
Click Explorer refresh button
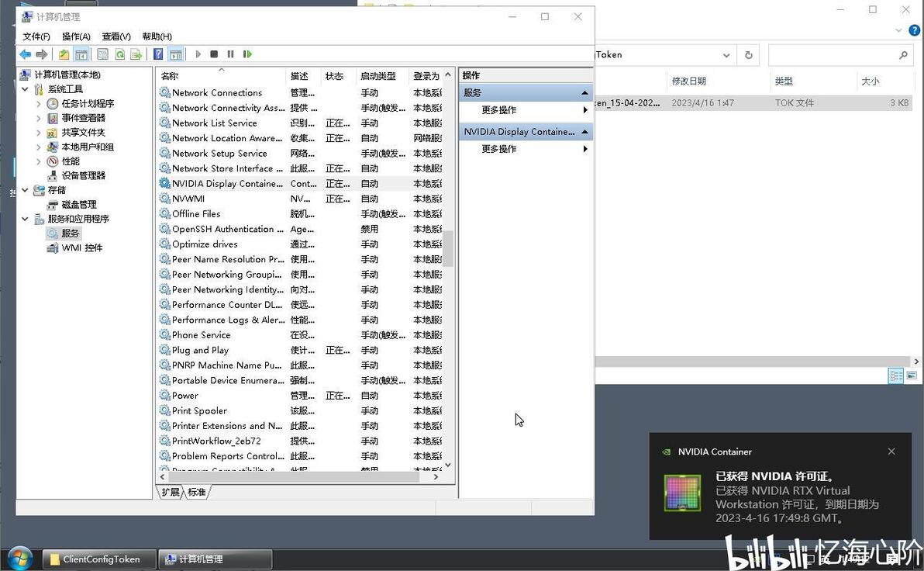coord(748,55)
